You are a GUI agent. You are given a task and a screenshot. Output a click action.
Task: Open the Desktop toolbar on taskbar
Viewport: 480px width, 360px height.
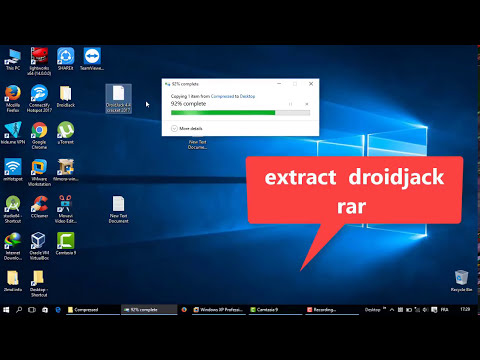pos(373,310)
